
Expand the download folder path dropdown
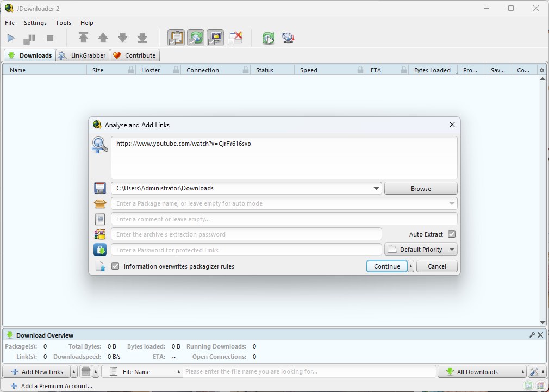(376, 189)
